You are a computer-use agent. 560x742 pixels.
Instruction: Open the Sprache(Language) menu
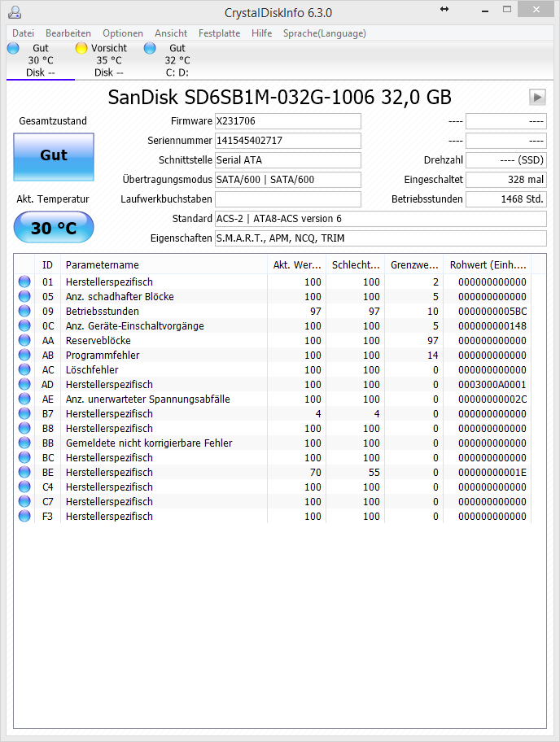tap(324, 33)
